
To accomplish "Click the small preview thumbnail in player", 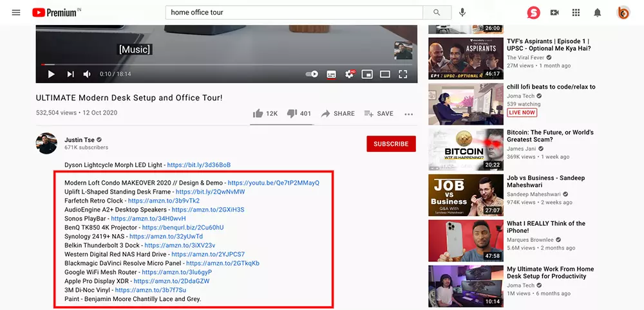I will (x=403, y=50).
